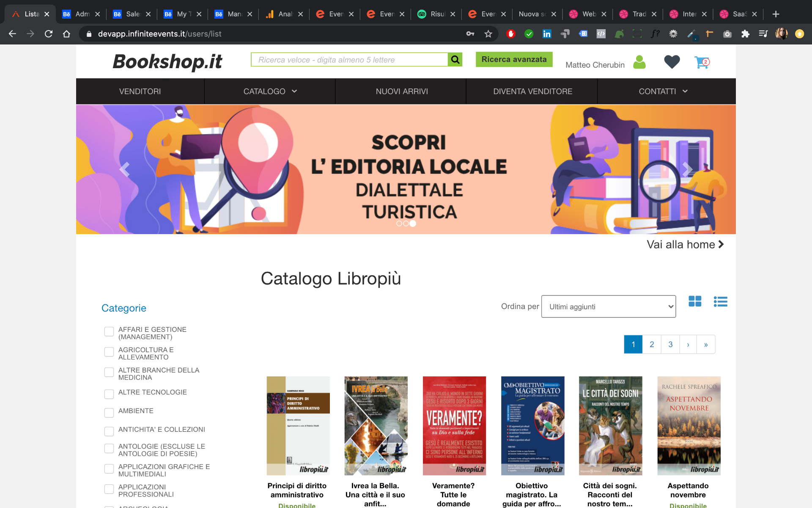Image resolution: width=812 pixels, height=508 pixels.
Task: Open screenshot camera extension
Action: point(727,34)
